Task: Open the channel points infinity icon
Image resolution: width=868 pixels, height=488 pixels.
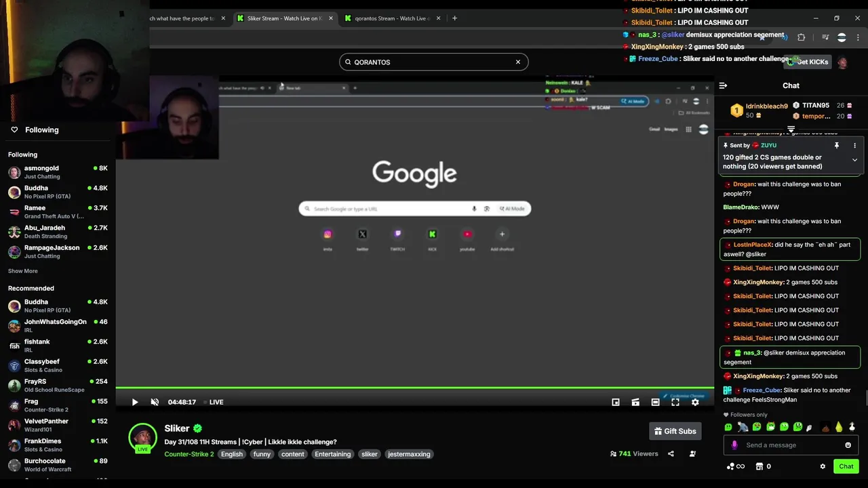Action: point(735,466)
